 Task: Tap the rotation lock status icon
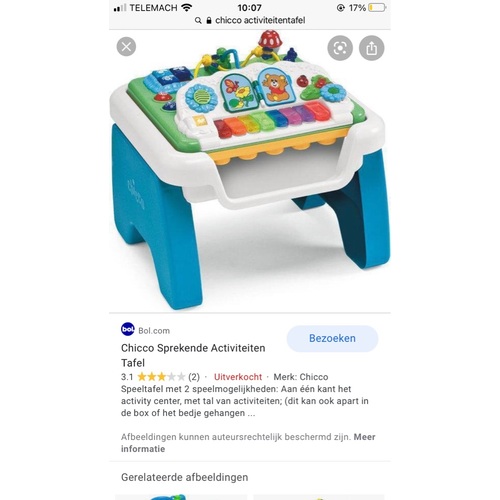pyautogui.click(x=341, y=8)
